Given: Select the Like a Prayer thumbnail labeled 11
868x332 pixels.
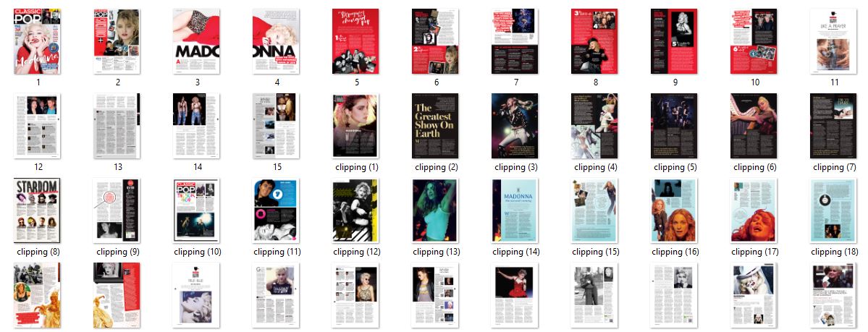Looking at the screenshot, I should [x=833, y=41].
